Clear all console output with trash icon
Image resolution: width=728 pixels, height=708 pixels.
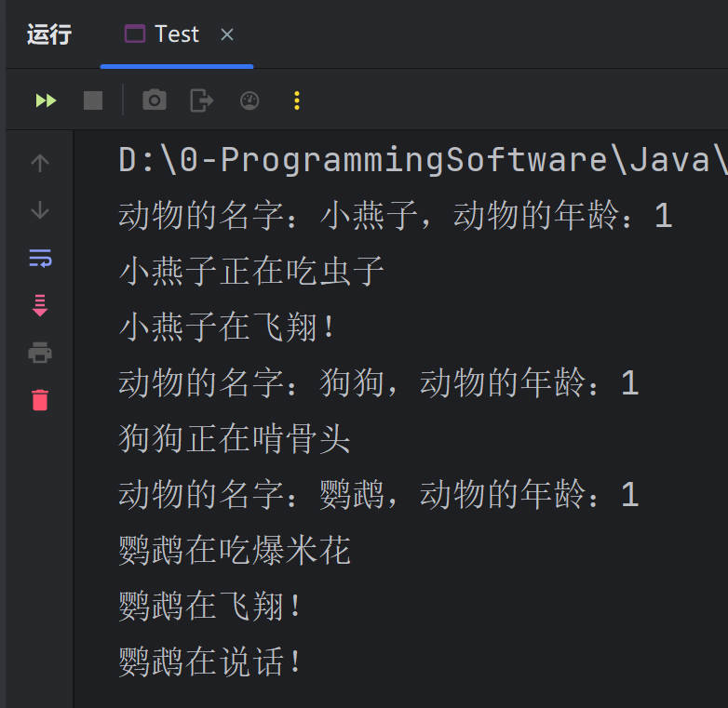[40, 400]
